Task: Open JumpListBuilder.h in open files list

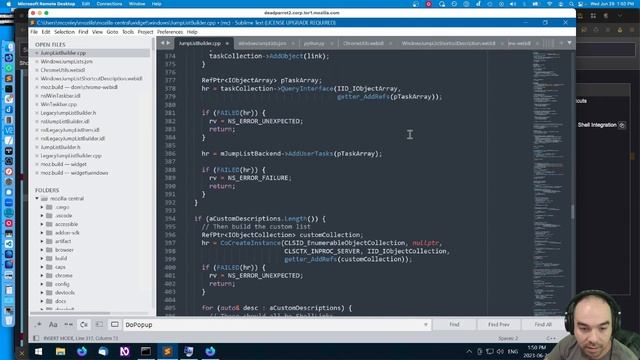Action: pos(60,147)
